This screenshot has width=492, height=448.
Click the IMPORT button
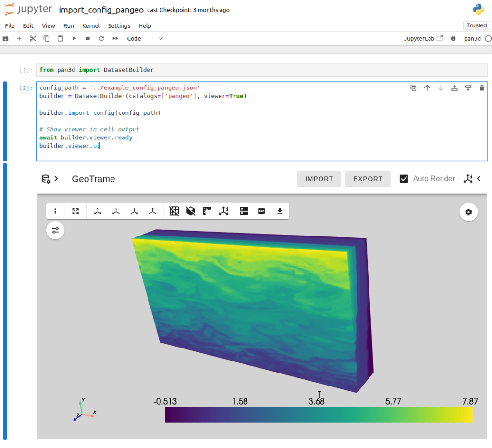coord(319,178)
